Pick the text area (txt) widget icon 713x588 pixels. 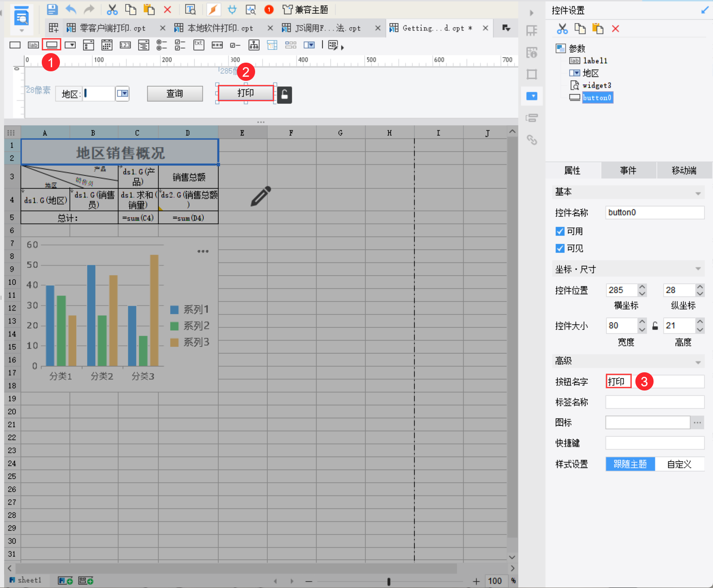[199, 45]
